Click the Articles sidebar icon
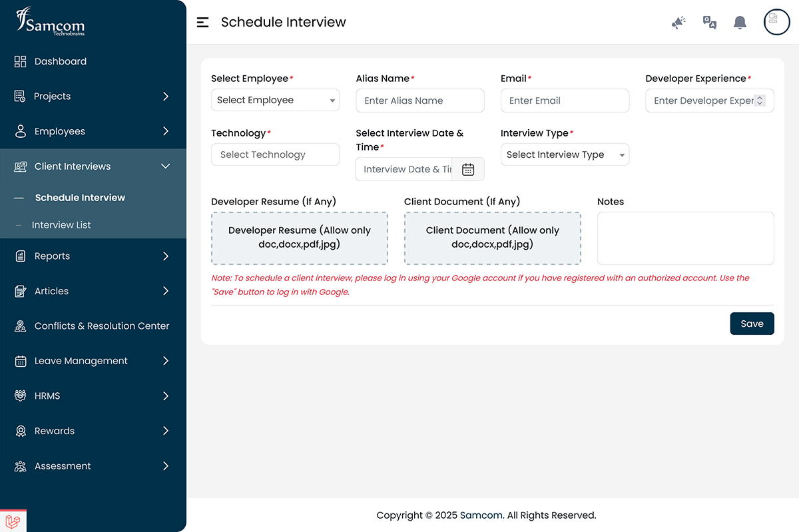 (x=20, y=291)
